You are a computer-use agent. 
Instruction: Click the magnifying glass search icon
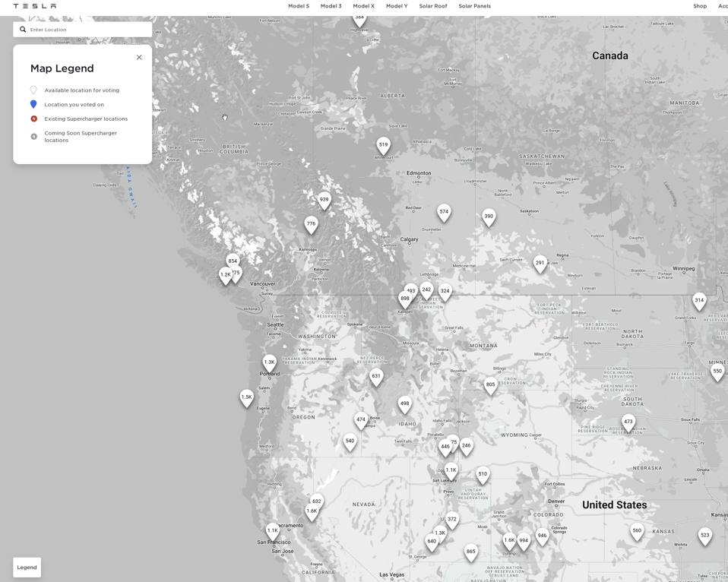pyautogui.click(x=22, y=29)
